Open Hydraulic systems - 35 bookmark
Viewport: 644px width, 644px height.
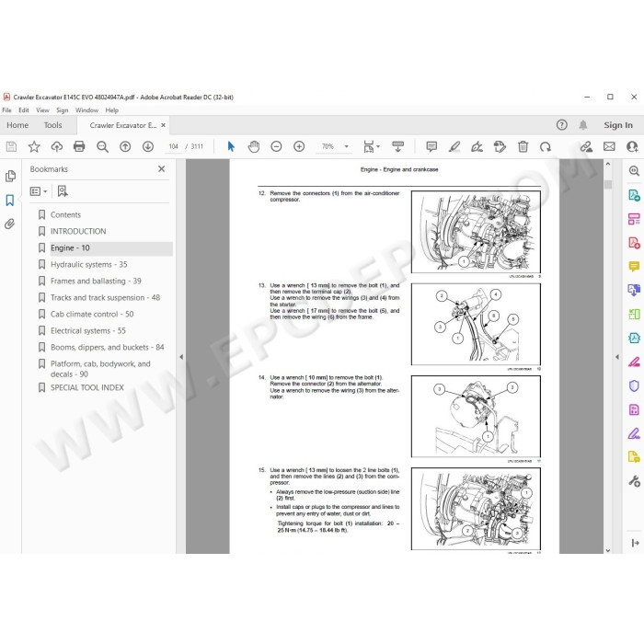pyautogui.click(x=88, y=265)
